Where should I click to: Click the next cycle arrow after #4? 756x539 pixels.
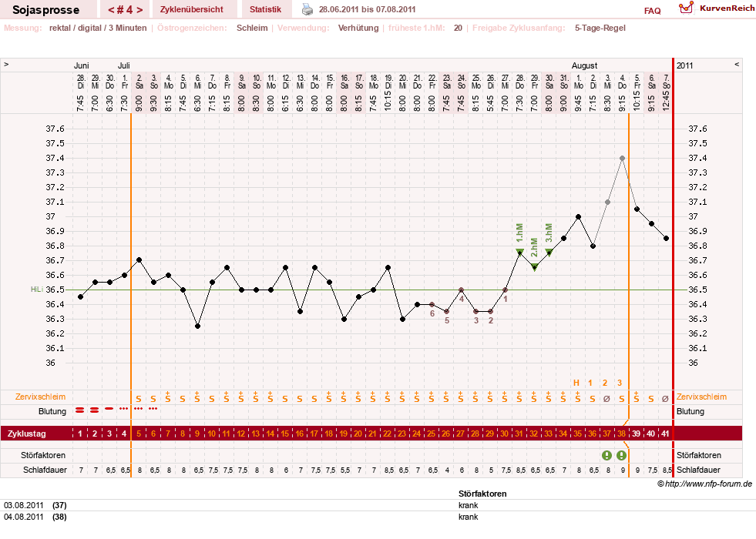point(139,10)
